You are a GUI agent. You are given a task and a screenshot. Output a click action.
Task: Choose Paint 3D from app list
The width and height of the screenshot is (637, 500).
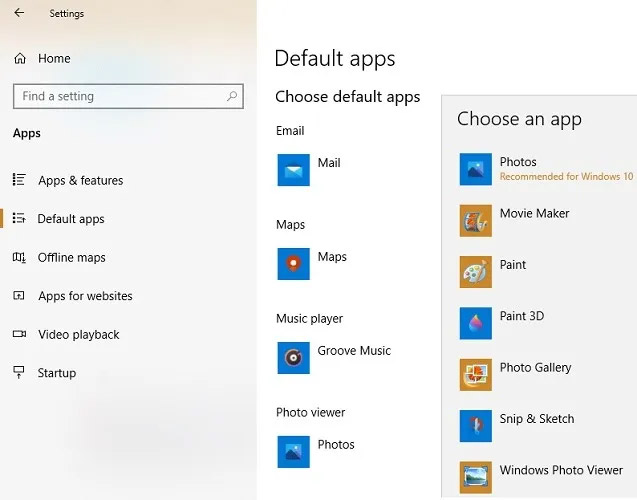[x=522, y=316]
